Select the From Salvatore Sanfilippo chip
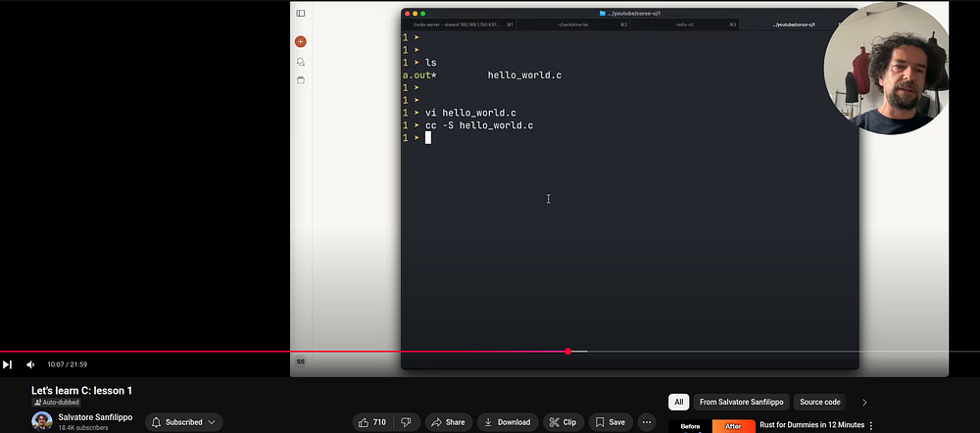980x433 pixels. point(741,403)
